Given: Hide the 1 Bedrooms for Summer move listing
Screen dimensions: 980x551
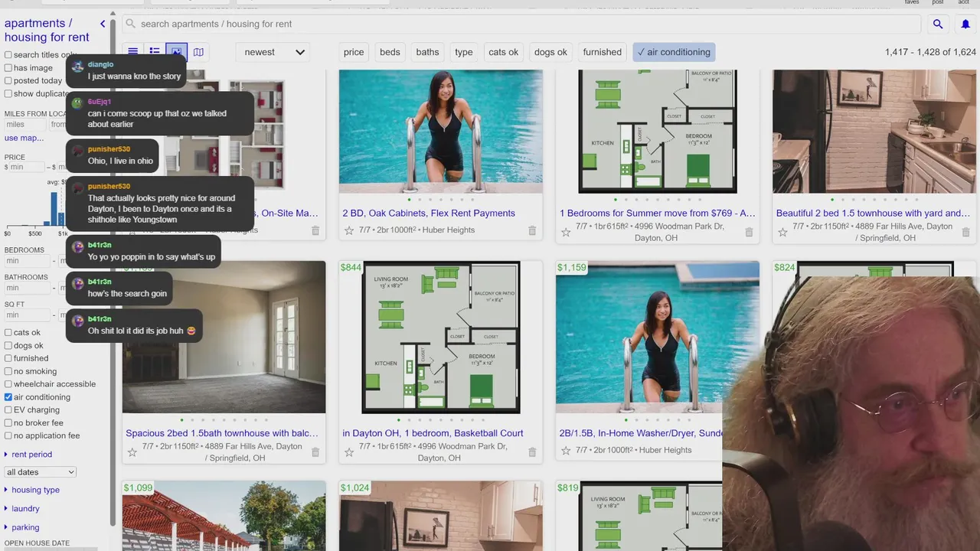Looking at the screenshot, I should [749, 232].
